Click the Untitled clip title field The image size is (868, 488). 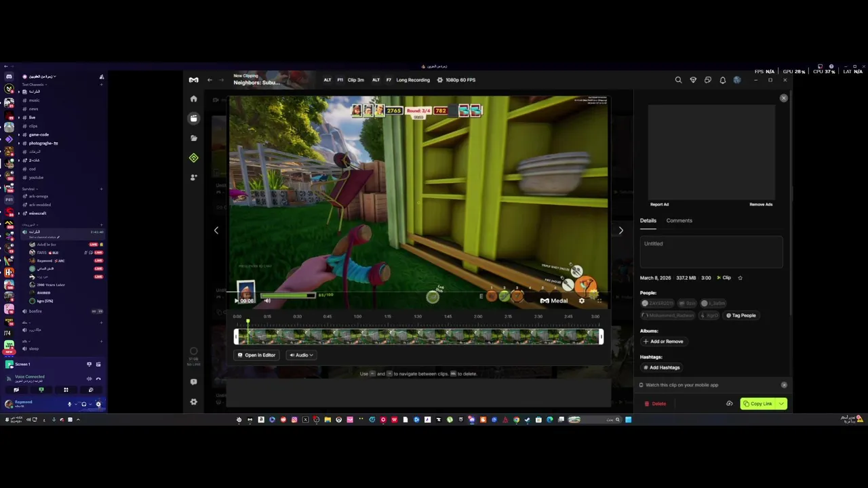pos(711,251)
